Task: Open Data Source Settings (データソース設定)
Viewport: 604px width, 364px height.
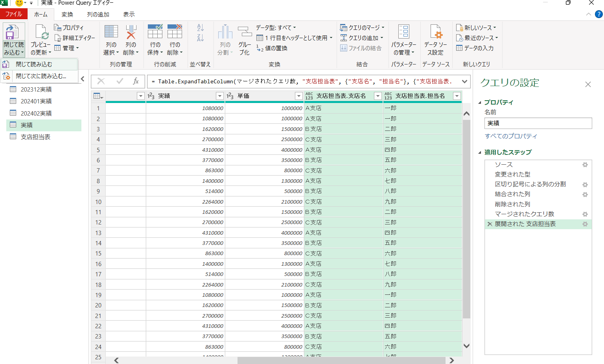Action: [436, 31]
